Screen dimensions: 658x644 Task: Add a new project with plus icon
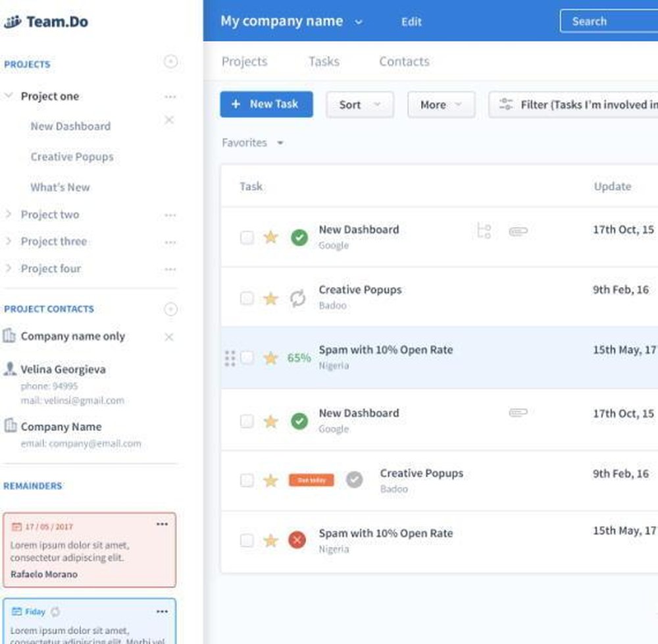170,62
